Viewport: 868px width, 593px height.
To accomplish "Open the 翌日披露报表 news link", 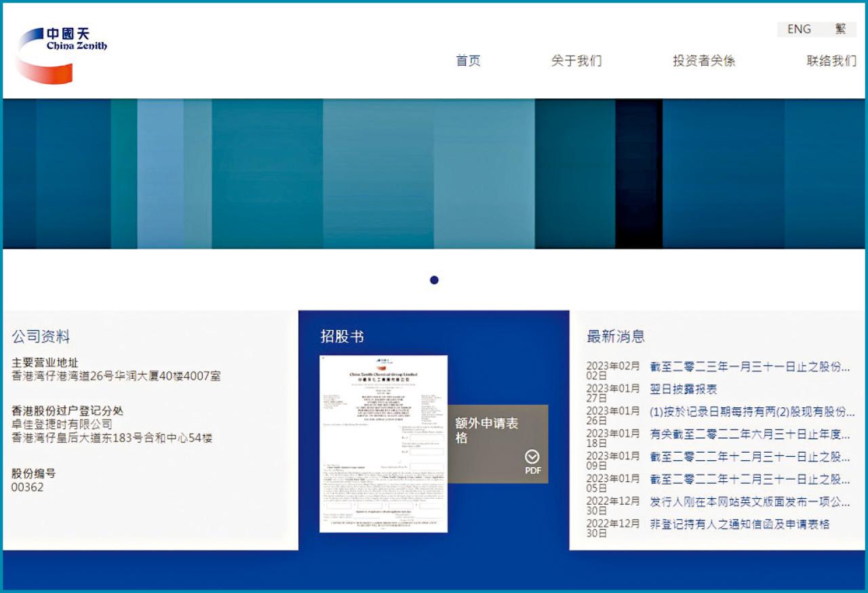I will point(683,390).
